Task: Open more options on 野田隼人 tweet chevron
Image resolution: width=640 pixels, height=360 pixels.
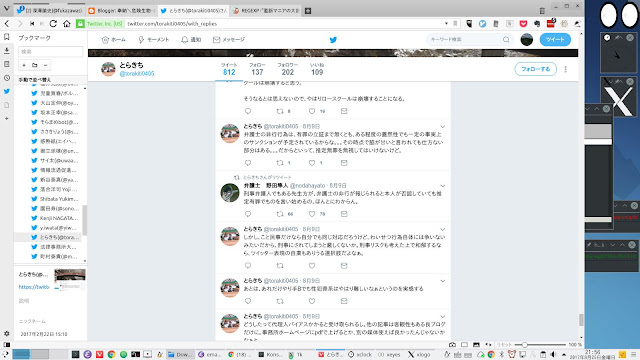Action: click(442, 186)
